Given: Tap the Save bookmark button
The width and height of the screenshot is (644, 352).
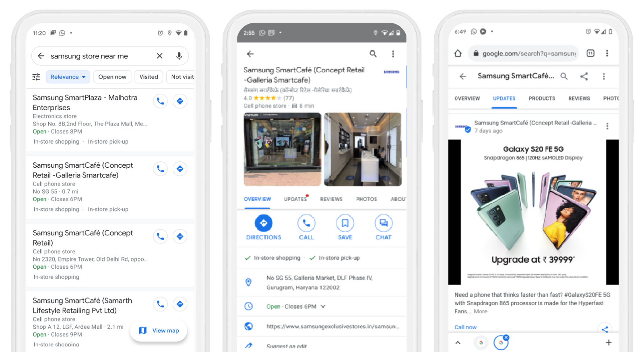Looking at the screenshot, I should click(345, 223).
